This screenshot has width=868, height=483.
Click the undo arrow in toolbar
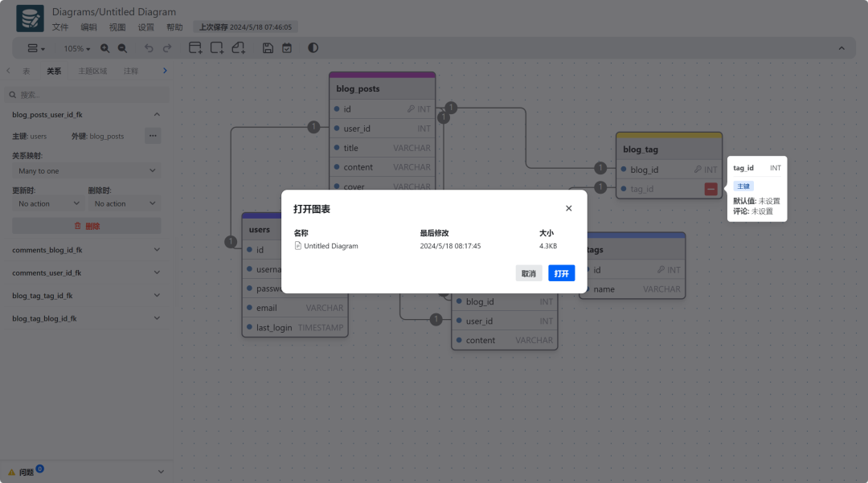coord(149,48)
